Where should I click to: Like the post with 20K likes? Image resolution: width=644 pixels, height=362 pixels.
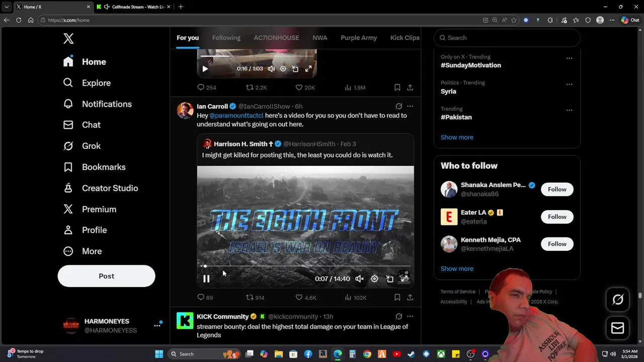click(x=305, y=87)
